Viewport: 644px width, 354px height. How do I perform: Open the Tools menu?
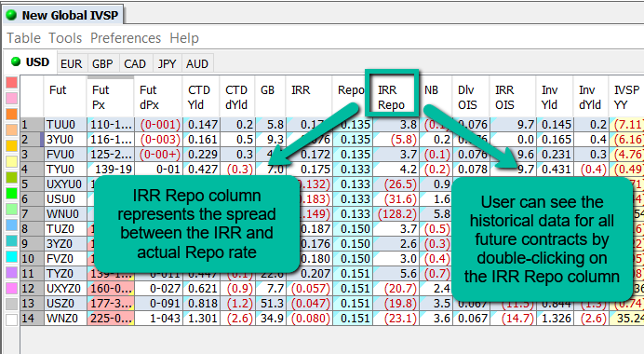(65, 38)
